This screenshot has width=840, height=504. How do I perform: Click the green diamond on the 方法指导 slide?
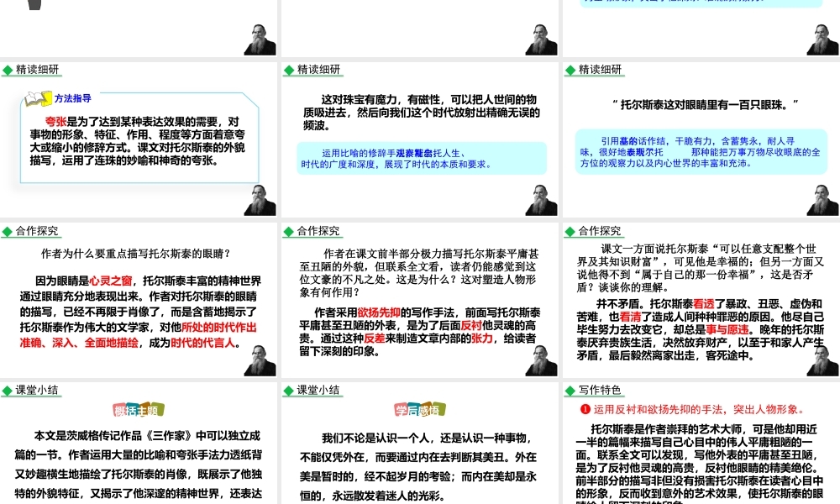[x=8, y=71]
